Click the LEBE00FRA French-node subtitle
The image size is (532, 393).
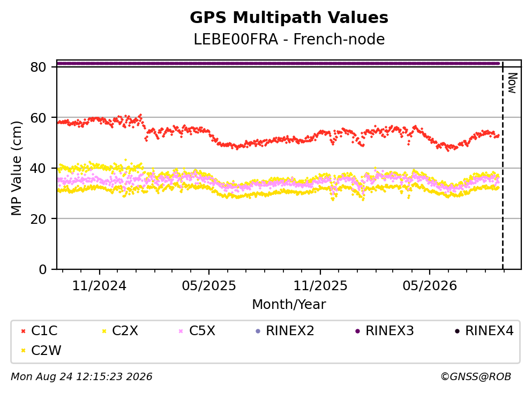(289, 39)
